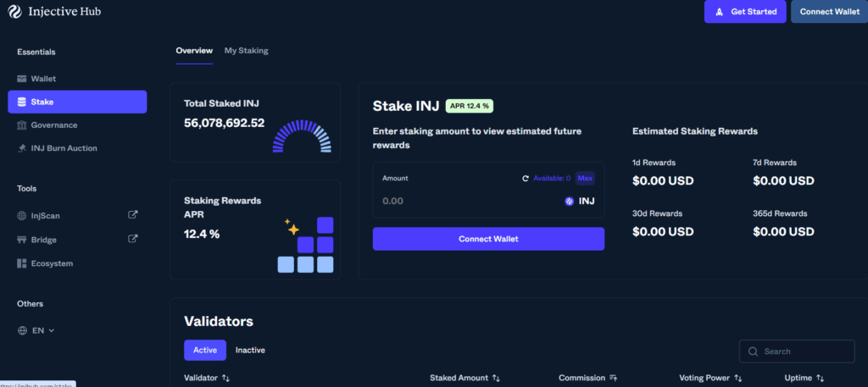Click the total staked gauge graphic

(x=302, y=136)
